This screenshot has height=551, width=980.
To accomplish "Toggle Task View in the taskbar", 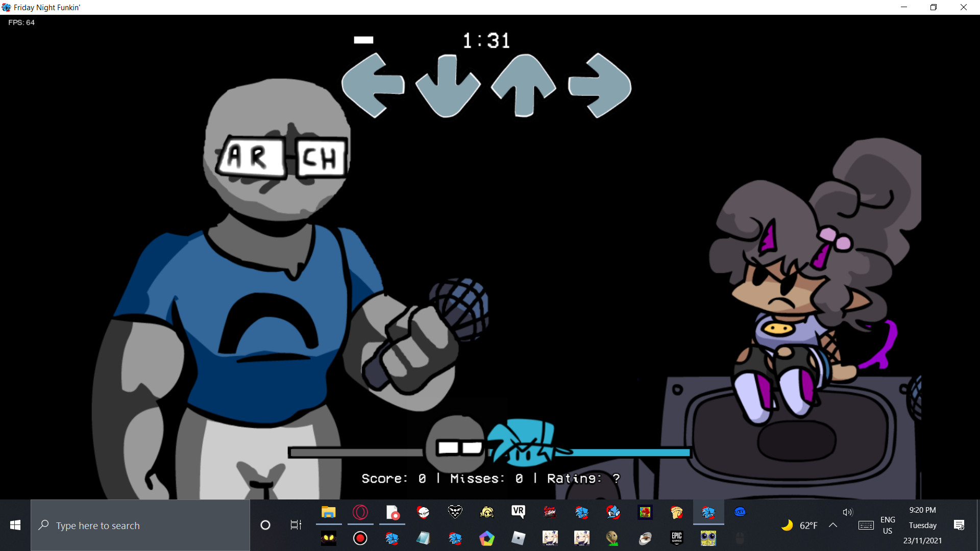I will click(x=295, y=525).
